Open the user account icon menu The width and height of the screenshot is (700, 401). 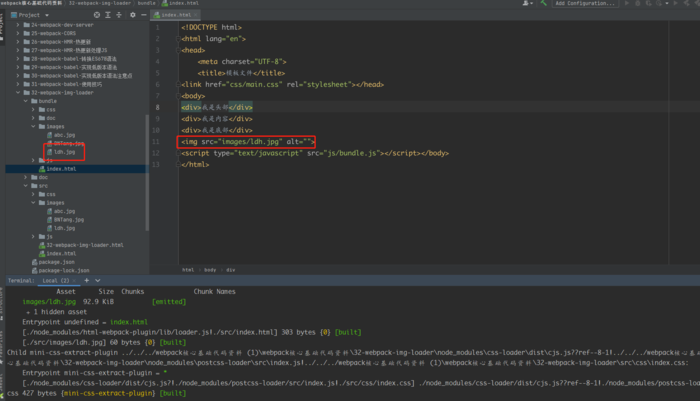tap(527, 3)
